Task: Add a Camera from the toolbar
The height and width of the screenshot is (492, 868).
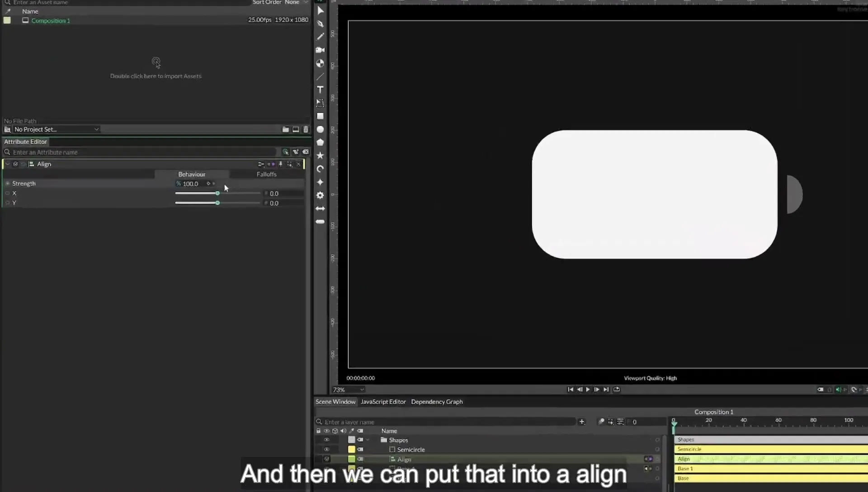Action: click(321, 50)
